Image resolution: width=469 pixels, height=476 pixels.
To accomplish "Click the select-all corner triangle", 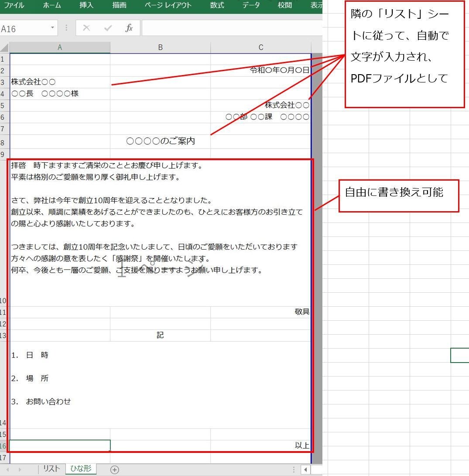I will point(4,48).
